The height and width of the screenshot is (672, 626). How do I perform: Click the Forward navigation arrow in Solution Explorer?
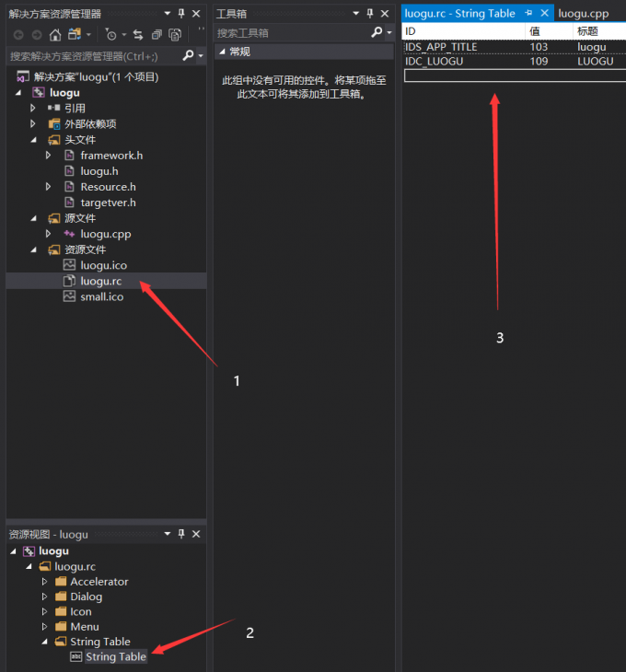[x=37, y=35]
